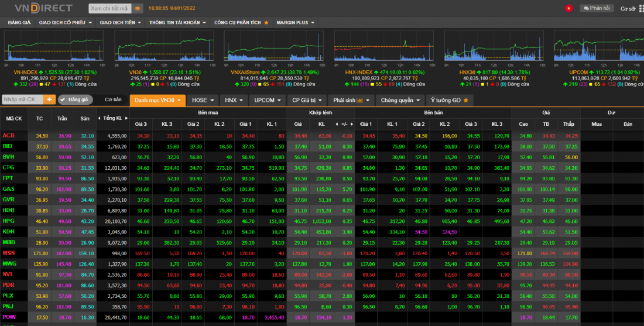Switch to Bảng giá view toggle
Viewport: 644px width, 326px height.
pos(76,99)
